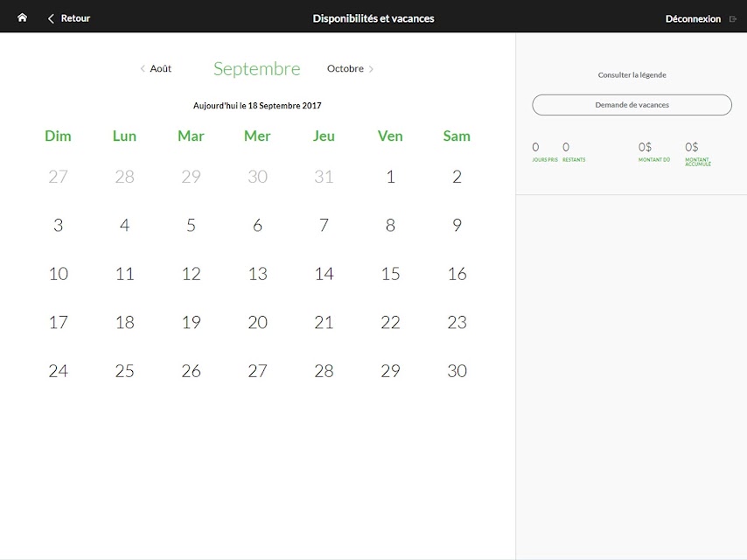Select September 22 in calendar
This screenshot has width=747, height=560.
(390, 322)
